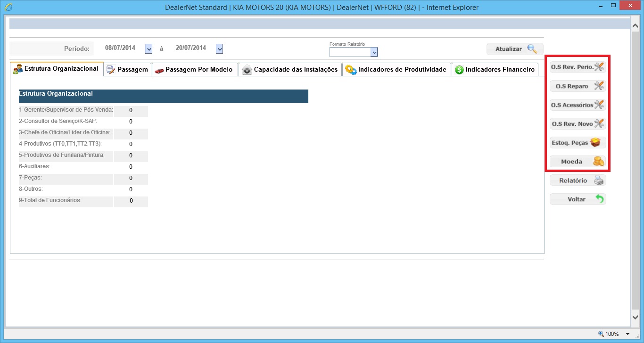
Task: Click the Internet Explorer icon in title bar
Action: (8, 7)
